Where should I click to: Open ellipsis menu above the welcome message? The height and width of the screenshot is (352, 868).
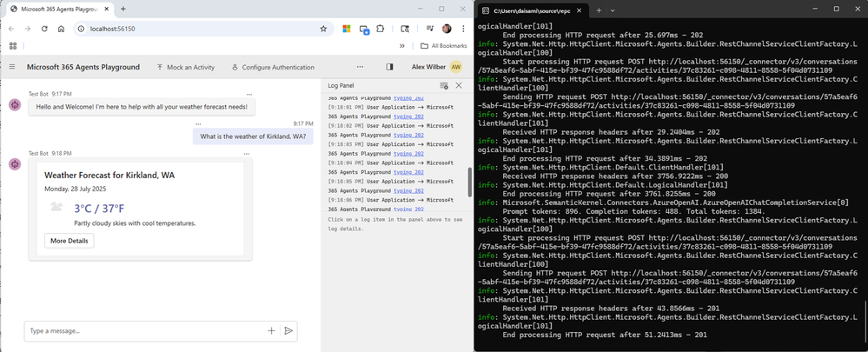[x=249, y=95]
